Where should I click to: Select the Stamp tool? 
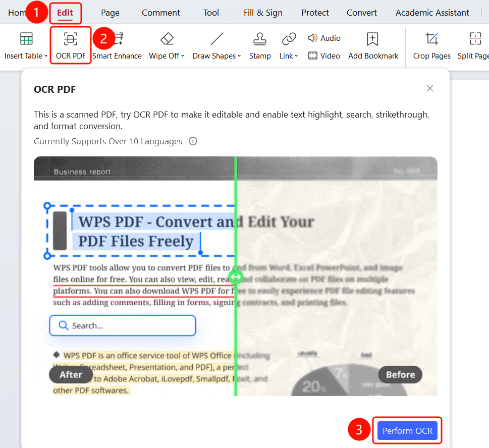260,46
